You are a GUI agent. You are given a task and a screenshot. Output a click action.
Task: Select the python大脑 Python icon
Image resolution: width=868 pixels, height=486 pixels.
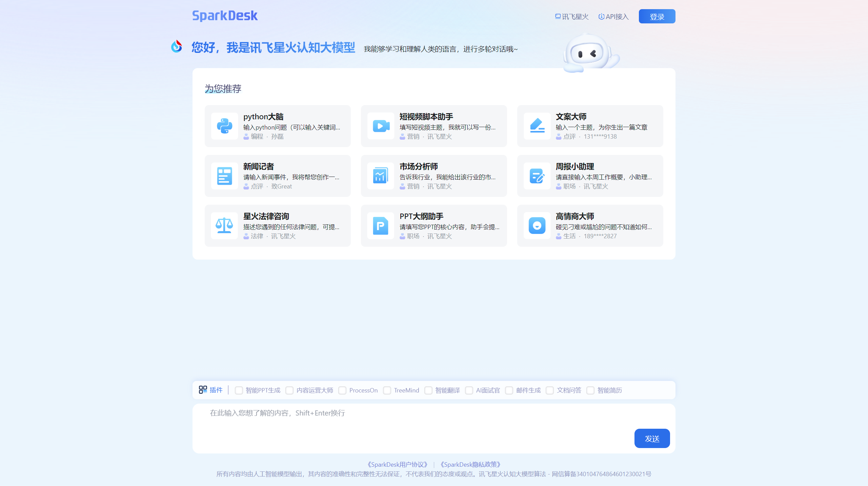[224, 126]
